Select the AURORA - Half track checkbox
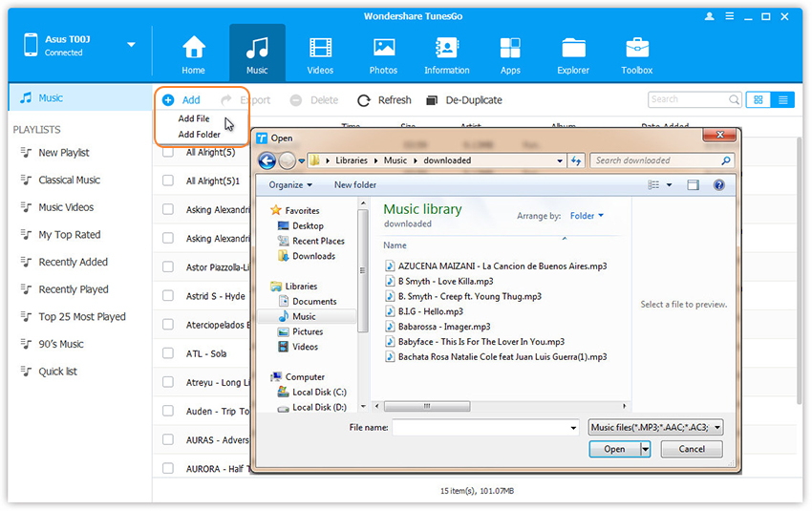812x511 pixels. tap(168, 468)
